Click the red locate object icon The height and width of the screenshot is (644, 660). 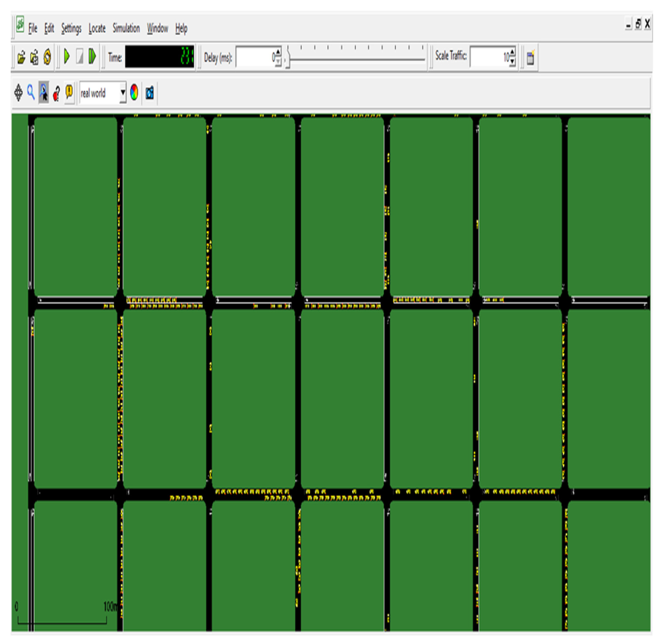[x=57, y=93]
